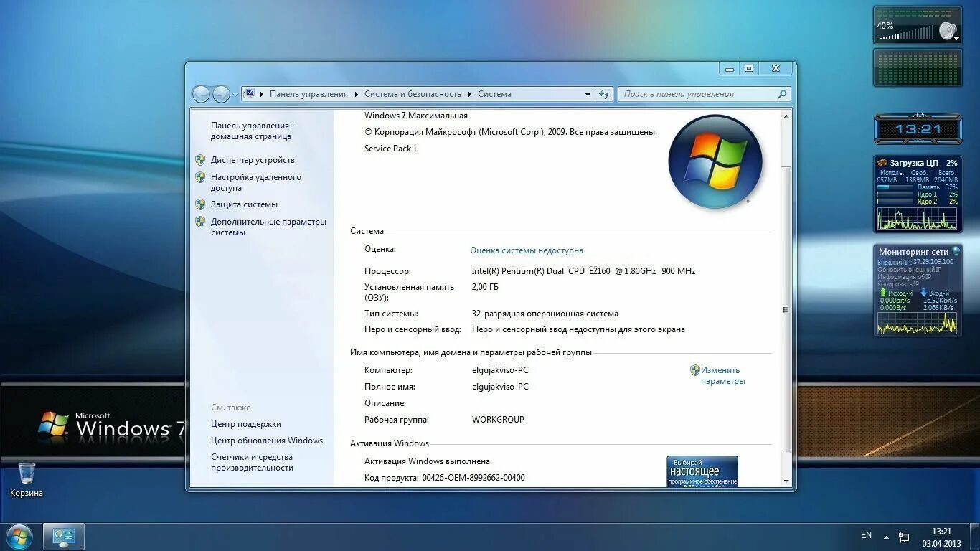Go forward with the navigation arrow button
This screenshot has width=980, height=551.
click(221, 94)
